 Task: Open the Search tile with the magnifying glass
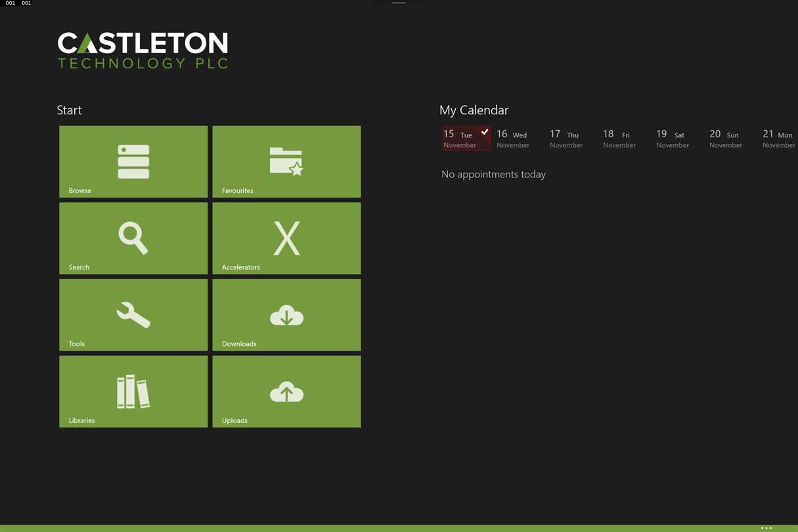[x=133, y=238]
